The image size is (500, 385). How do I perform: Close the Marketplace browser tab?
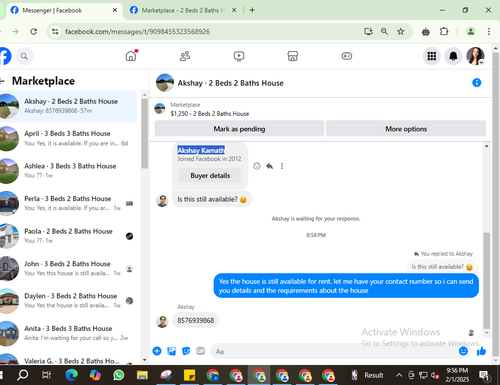[234, 10]
